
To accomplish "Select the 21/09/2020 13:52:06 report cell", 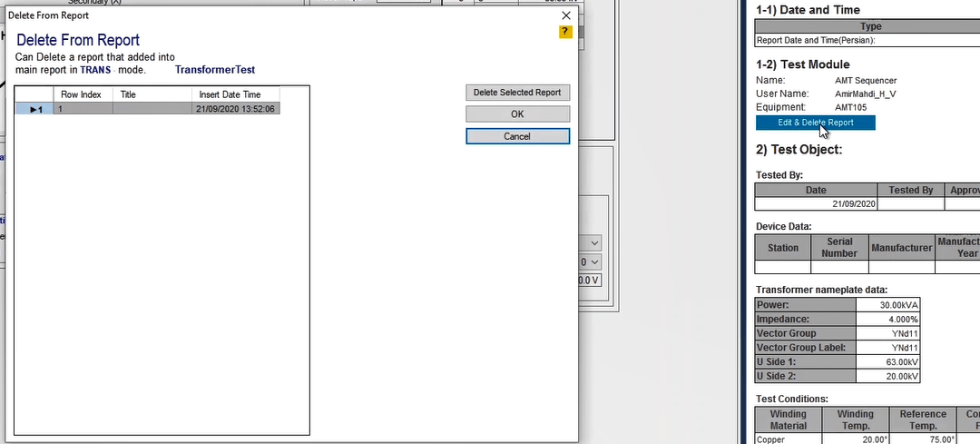I will tap(235, 109).
